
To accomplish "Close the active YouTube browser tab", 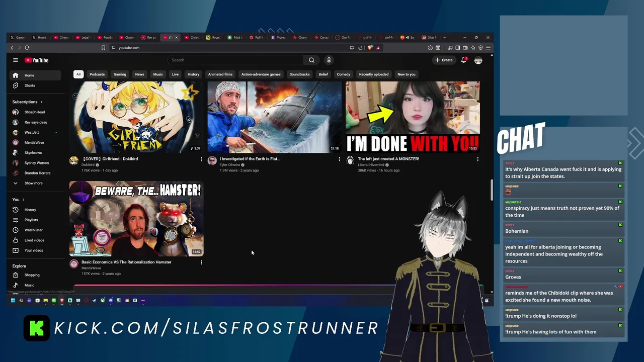I will pyautogui.click(x=176, y=37).
